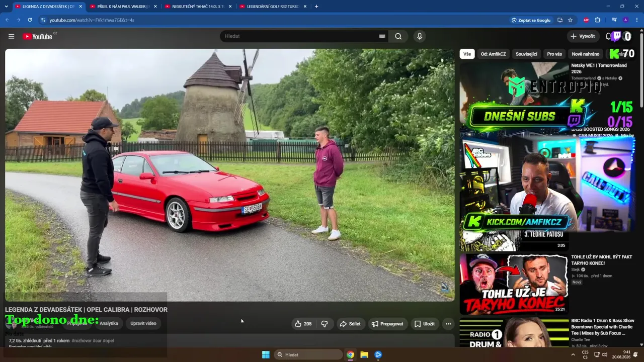Image resolution: width=644 pixels, height=362 pixels.
Task: Open the YouTube guide hamburger menu
Action: click(11, 36)
